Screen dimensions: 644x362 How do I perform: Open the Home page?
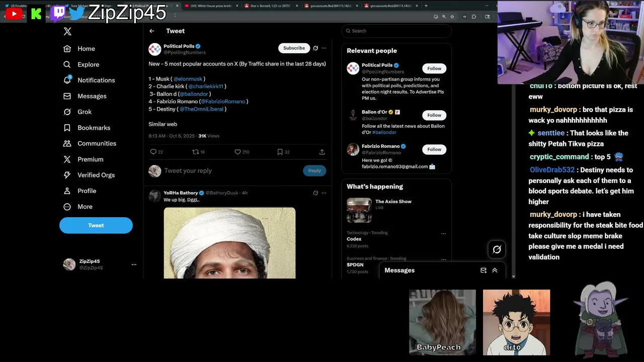pyautogui.click(x=86, y=49)
